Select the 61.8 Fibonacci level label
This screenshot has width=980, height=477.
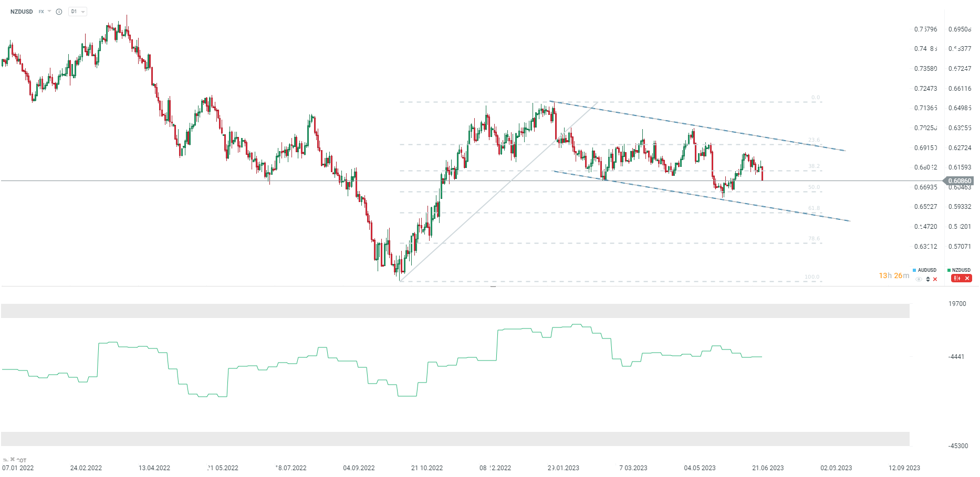pos(814,208)
